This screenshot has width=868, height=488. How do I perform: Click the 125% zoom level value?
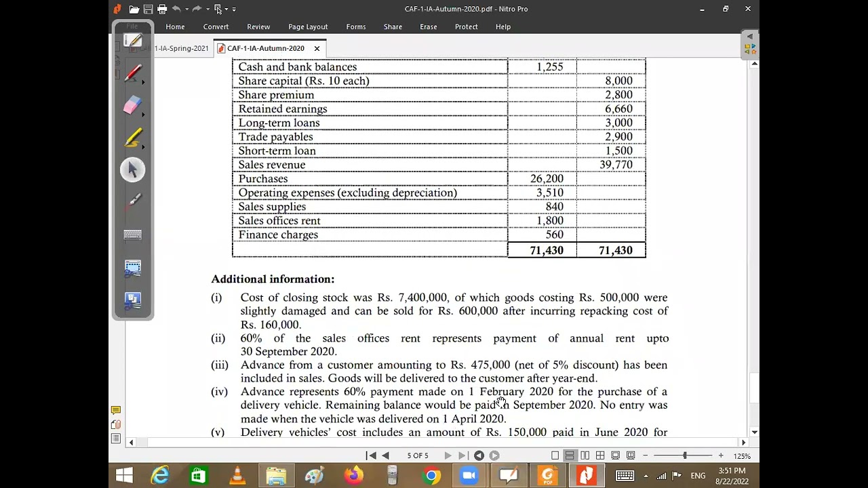click(742, 456)
